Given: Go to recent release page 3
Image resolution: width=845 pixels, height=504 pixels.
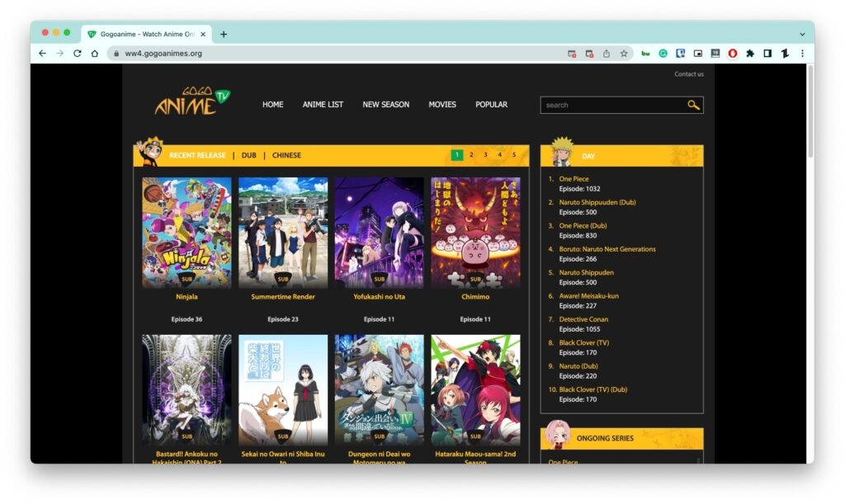Looking at the screenshot, I should coord(485,154).
